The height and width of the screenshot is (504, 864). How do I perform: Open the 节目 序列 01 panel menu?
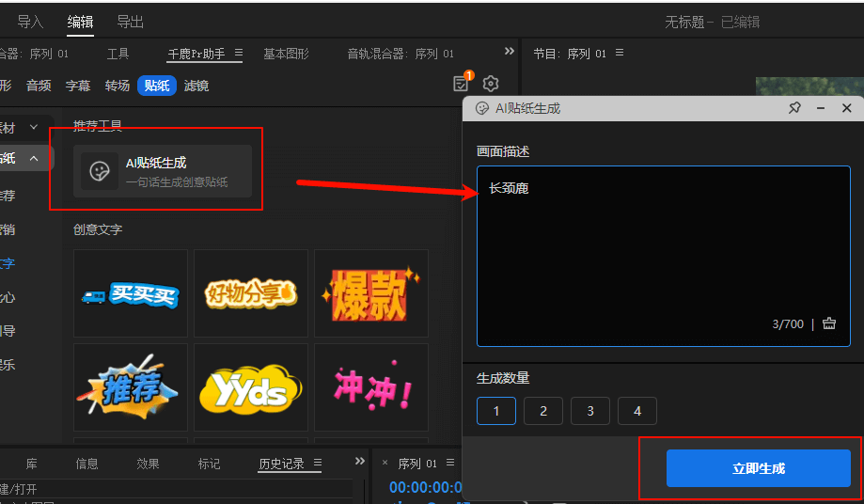(620, 53)
